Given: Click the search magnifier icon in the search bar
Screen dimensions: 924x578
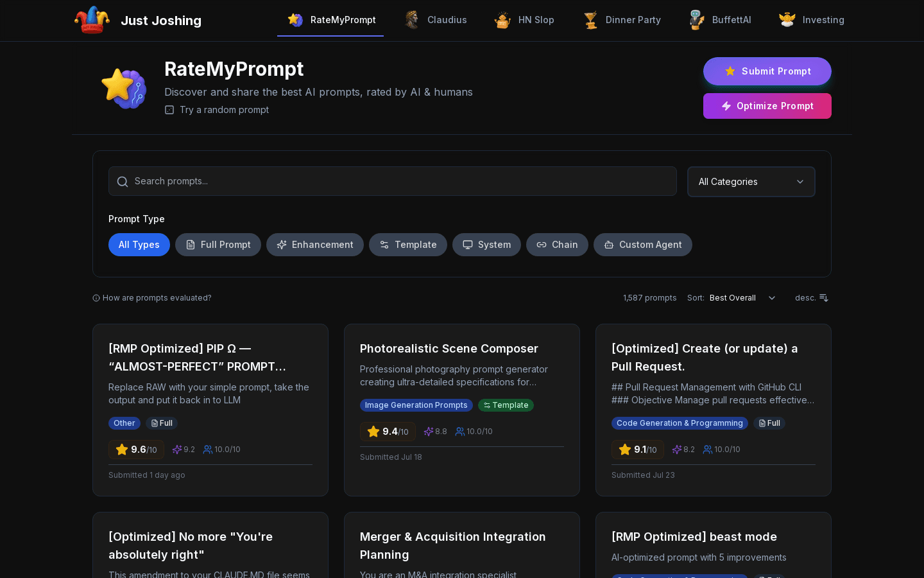Looking at the screenshot, I should click(x=123, y=182).
